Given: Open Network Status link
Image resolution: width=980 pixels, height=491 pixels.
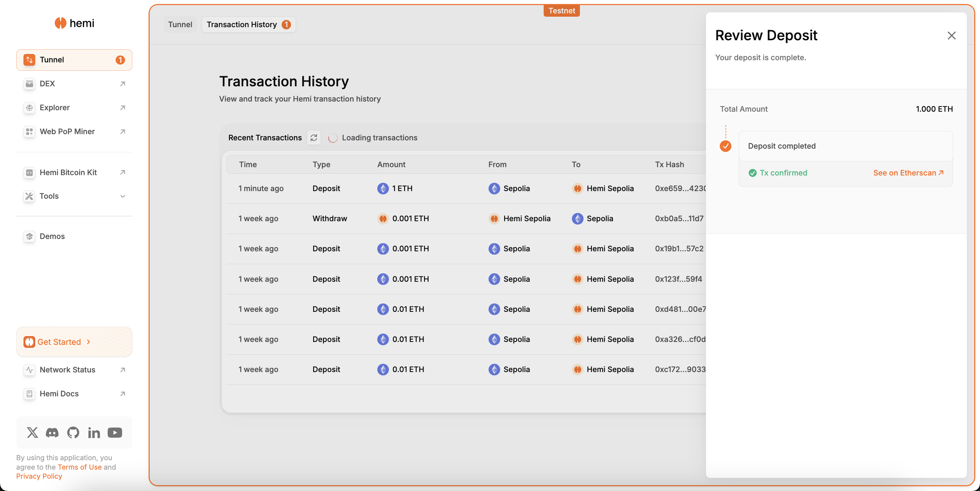Looking at the screenshot, I should pos(74,370).
